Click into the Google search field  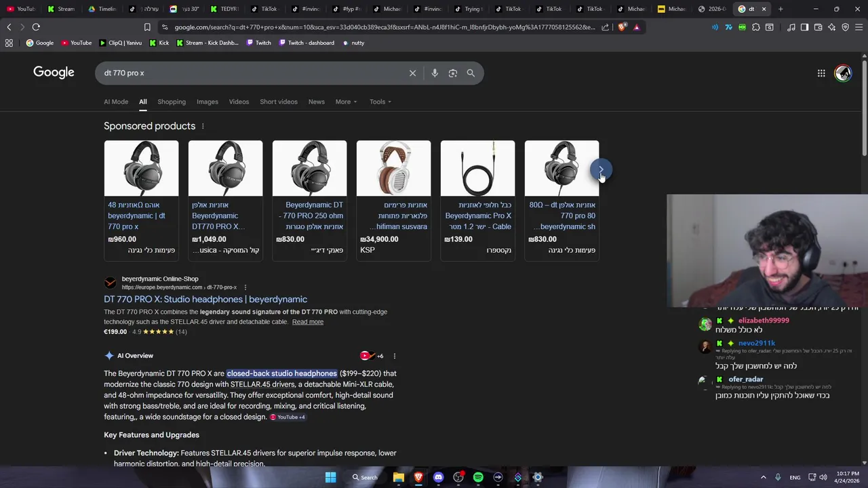coord(251,73)
